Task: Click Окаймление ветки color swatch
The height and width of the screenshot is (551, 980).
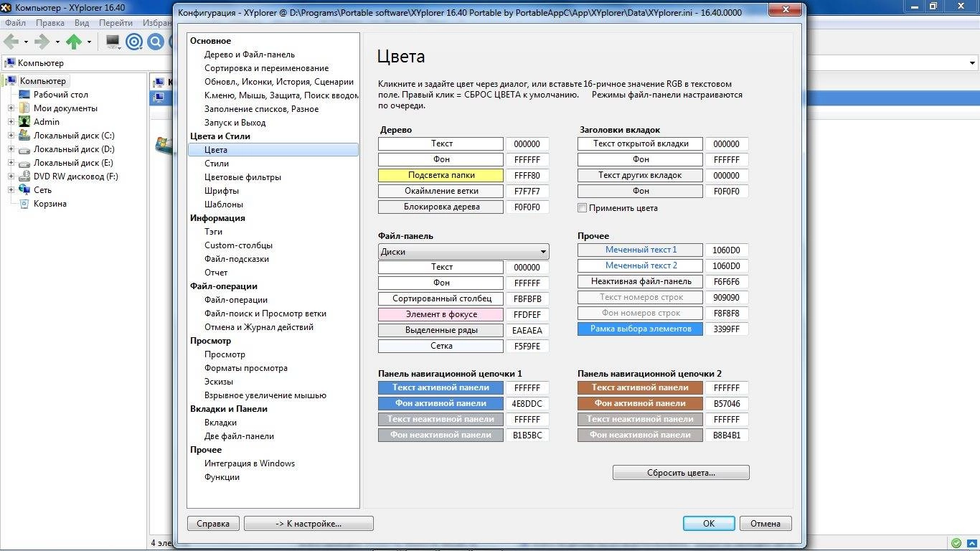Action: [x=441, y=191]
